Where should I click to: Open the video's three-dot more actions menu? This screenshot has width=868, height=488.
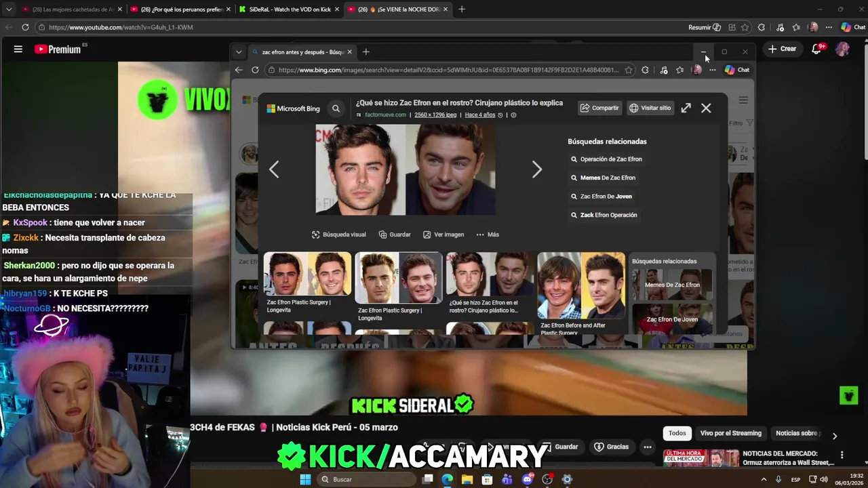click(x=648, y=447)
